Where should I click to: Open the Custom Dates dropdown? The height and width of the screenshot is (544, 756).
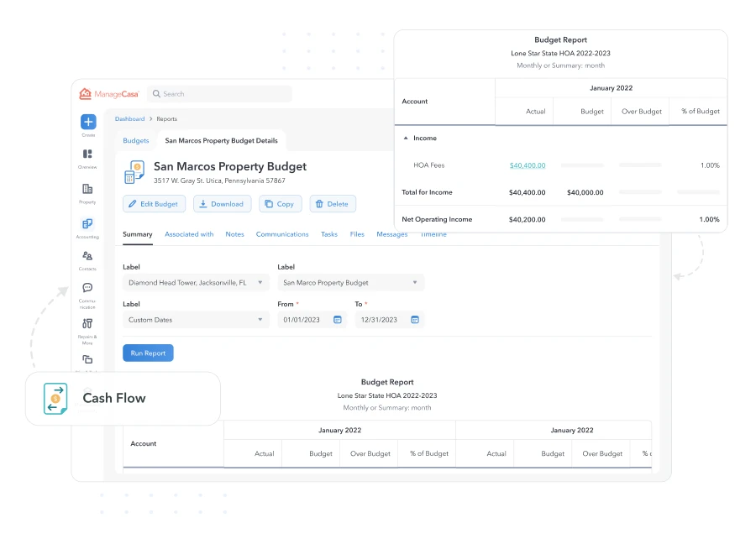(x=196, y=320)
